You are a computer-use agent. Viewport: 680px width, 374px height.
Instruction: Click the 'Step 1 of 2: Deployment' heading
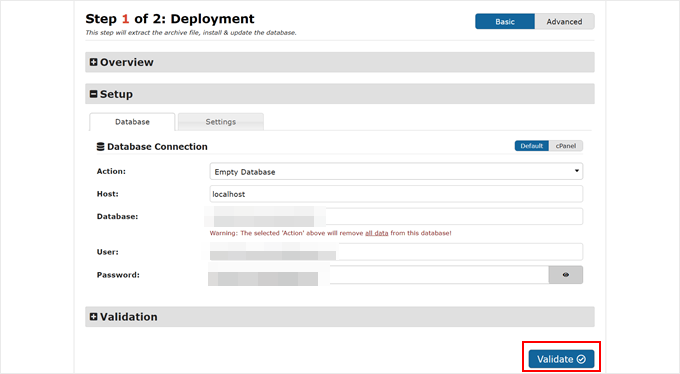click(170, 19)
